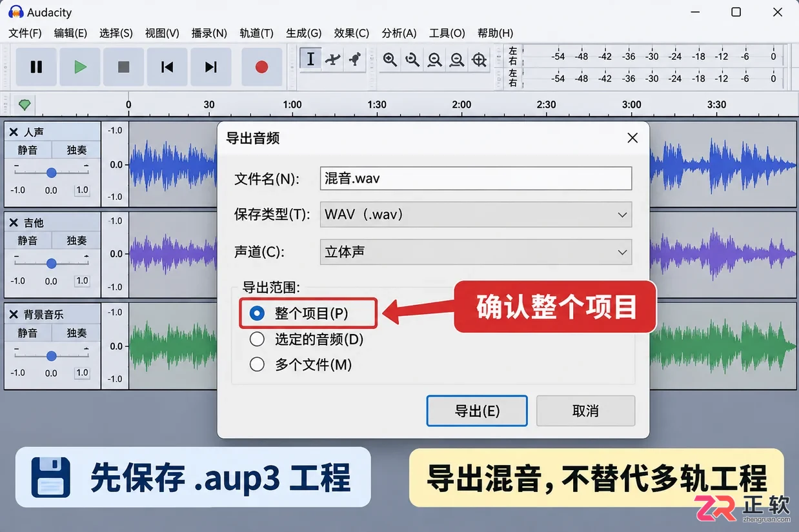The height and width of the screenshot is (532, 799).
Task: Open the 效果(C) menu
Action: coord(352,33)
